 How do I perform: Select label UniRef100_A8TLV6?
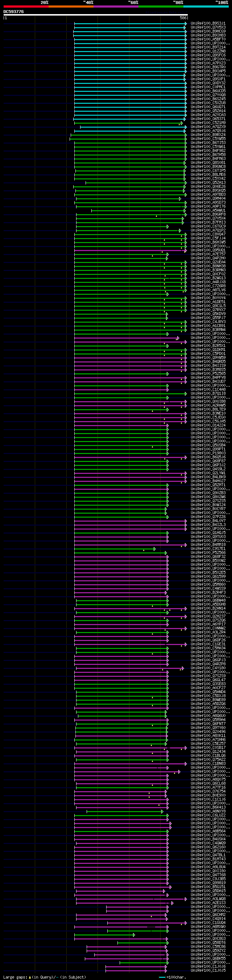click(x=208, y=290)
